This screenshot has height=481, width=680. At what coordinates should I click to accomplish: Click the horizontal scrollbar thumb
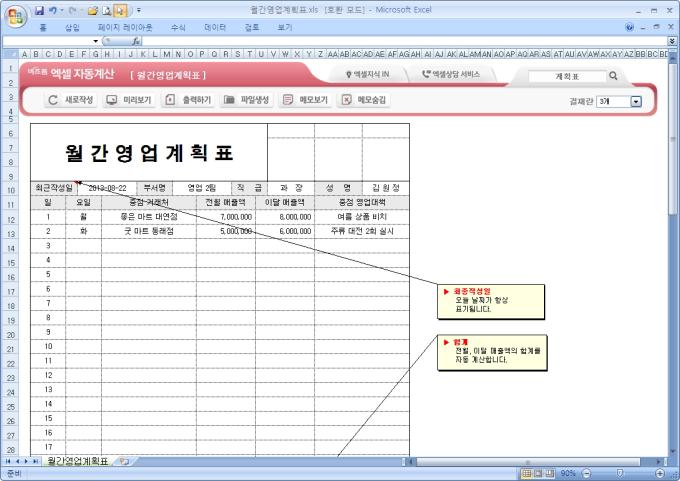[528, 462]
